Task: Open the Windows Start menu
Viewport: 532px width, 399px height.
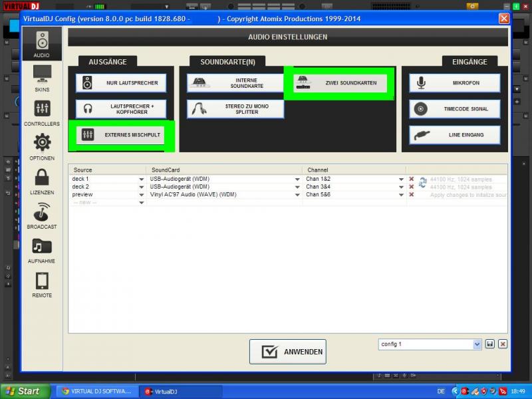Action: click(25, 391)
